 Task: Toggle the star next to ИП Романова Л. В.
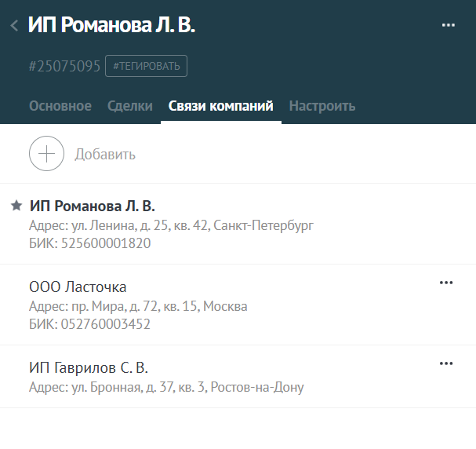click(16, 206)
